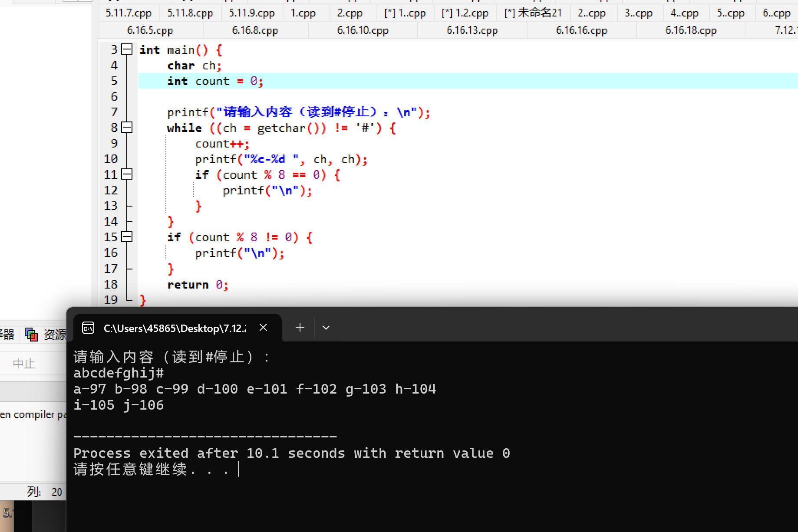Open the 6.16.16.cpp tab
The image size is (798, 532).
click(582, 30)
